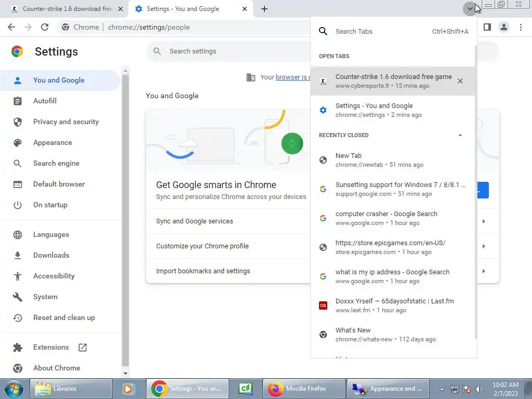Open You and Google settings section
The width and height of the screenshot is (532, 399).
coord(60,81)
